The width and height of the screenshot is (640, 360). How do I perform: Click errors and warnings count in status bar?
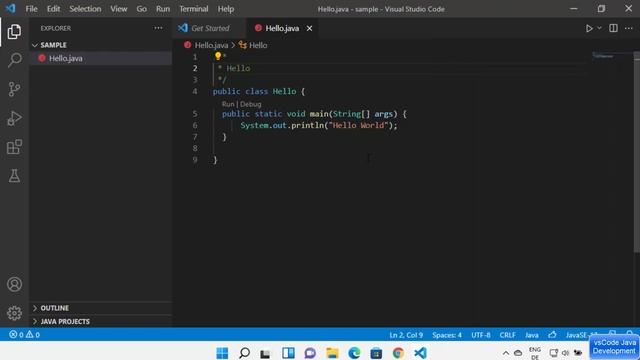(24, 335)
